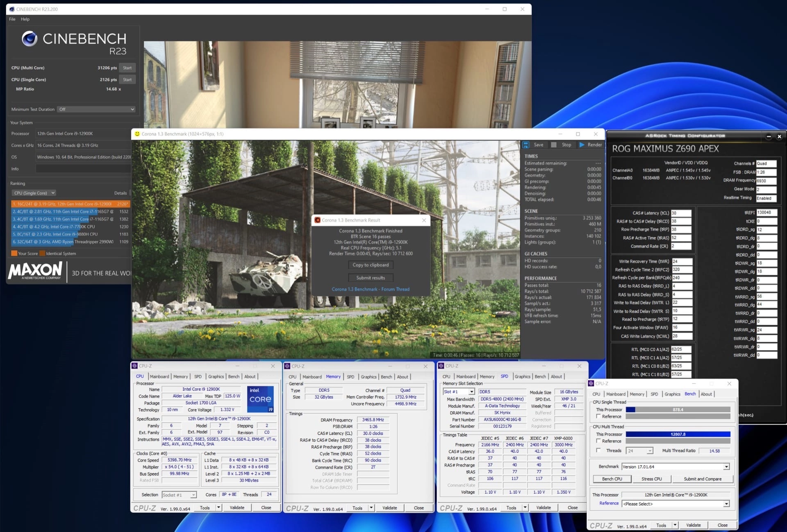This screenshot has width=787, height=532.
Task: Tick the CPU Multi Thread Reference checkbox
Action: 598,441
